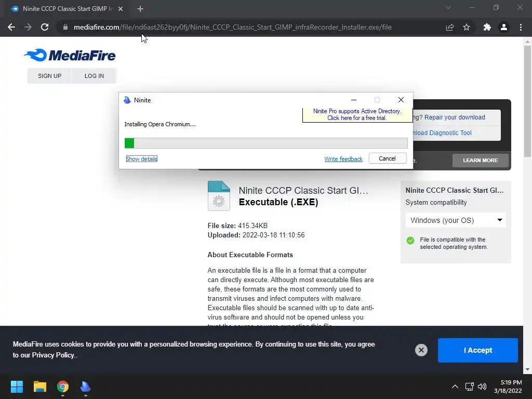Screen dimensions: 532x399
Task: Click the LOG IN button
Action: tap(95, 76)
